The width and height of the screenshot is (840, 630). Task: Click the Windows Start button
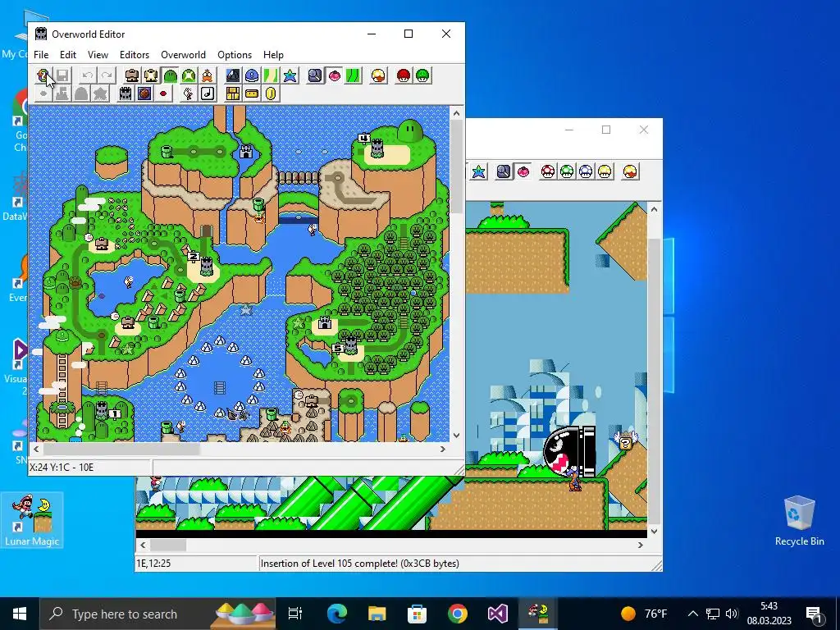(x=20, y=614)
